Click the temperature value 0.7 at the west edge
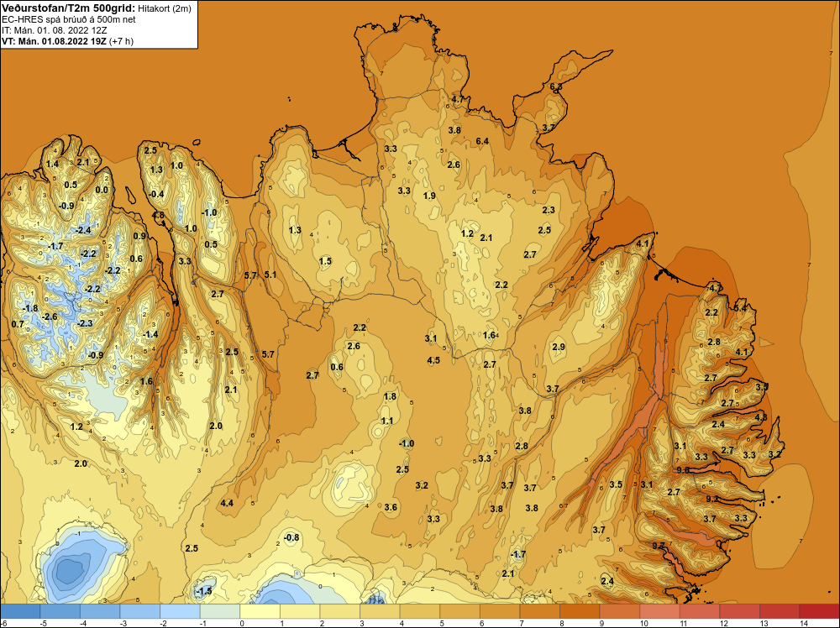Viewport: 840px width, 628px height. point(18,324)
